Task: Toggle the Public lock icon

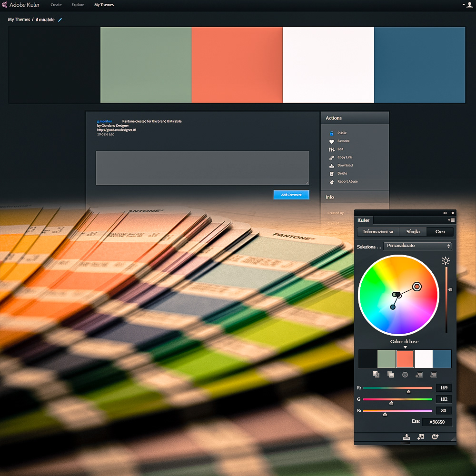Action: [331, 133]
